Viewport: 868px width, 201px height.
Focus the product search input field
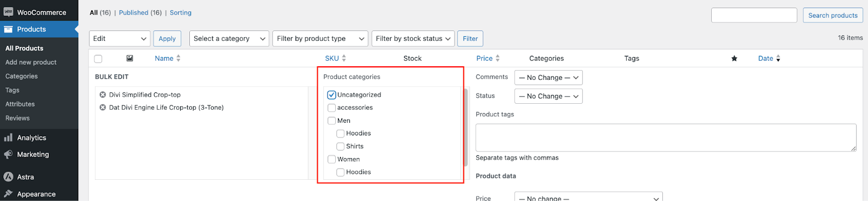[754, 15]
